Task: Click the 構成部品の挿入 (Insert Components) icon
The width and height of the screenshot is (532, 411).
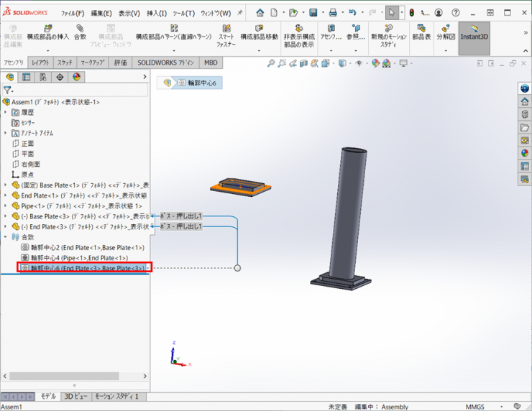Action: [x=48, y=31]
